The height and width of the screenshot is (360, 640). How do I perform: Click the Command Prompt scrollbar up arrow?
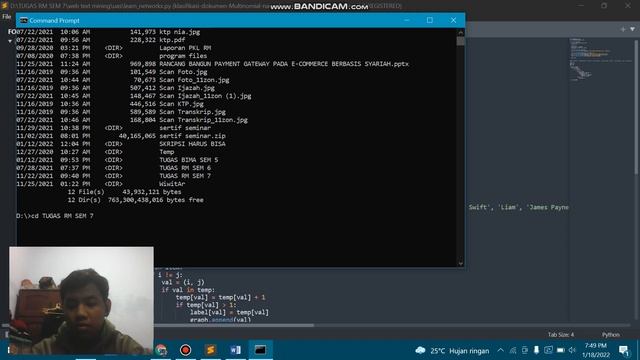coord(461,32)
